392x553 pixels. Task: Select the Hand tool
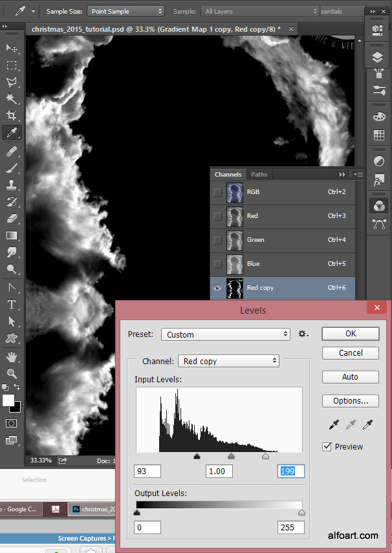12,356
